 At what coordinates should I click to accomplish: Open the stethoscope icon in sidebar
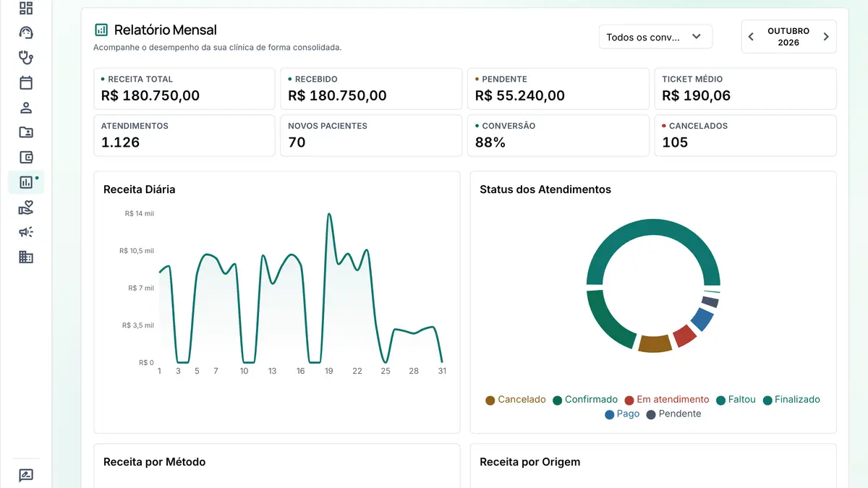pyautogui.click(x=26, y=57)
